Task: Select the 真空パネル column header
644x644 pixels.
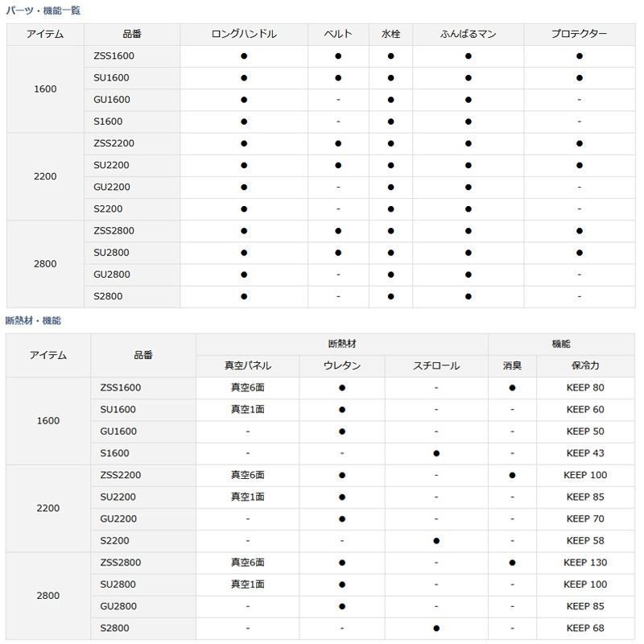Action: (248, 365)
